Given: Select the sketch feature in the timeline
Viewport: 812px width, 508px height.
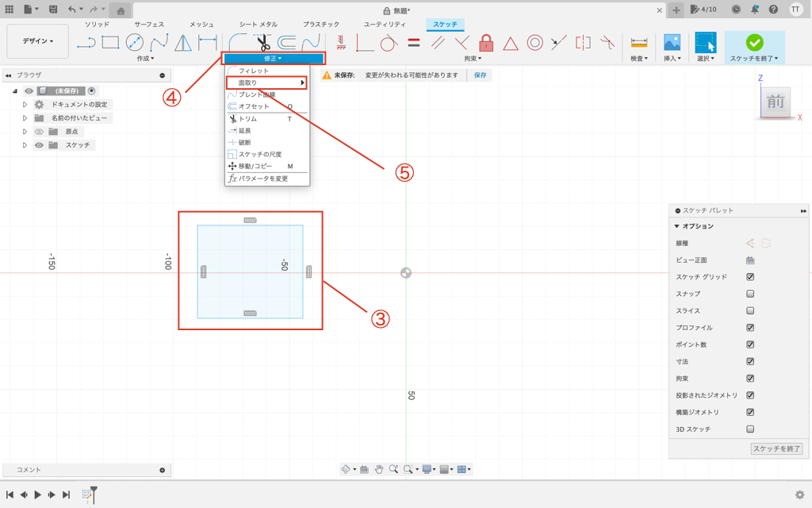Looking at the screenshot, I should (87, 495).
